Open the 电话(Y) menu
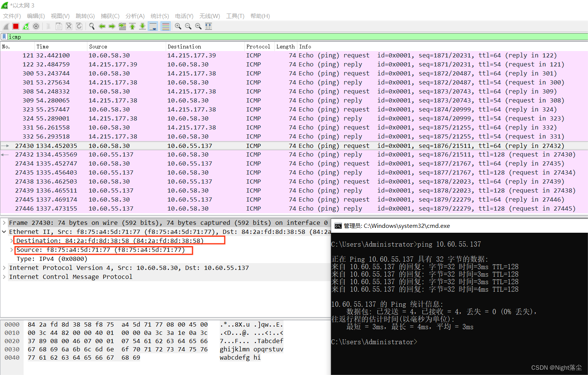588x375 pixels. pos(184,16)
